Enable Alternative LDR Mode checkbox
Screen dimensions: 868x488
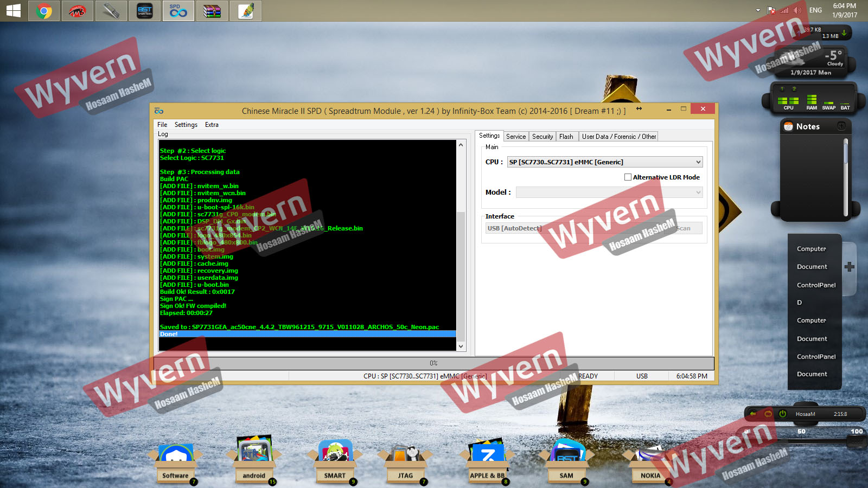coord(628,177)
